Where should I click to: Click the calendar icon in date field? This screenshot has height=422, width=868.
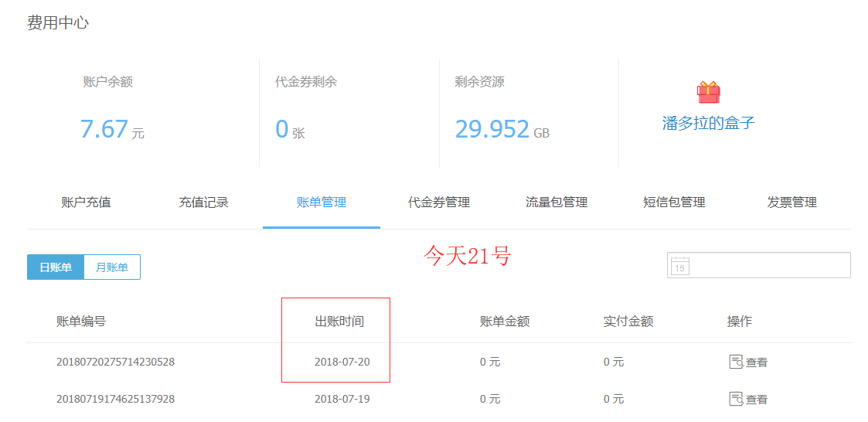[679, 265]
